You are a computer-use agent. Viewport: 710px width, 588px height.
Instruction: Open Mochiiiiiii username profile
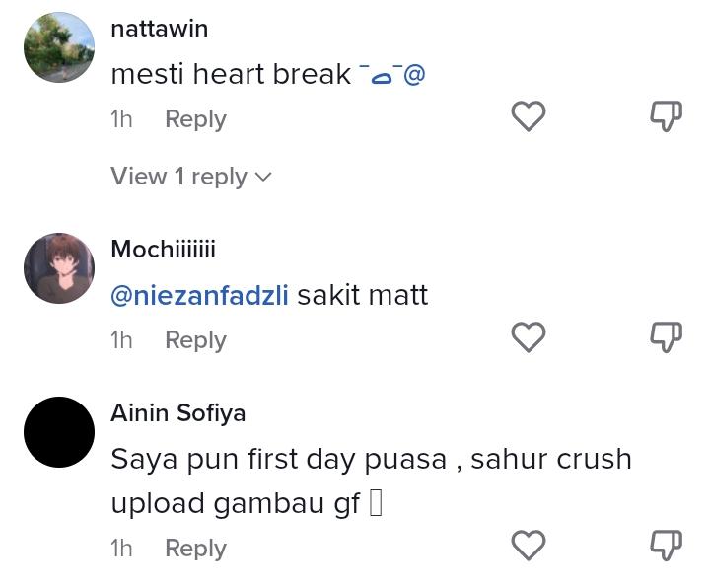pyautogui.click(x=163, y=249)
